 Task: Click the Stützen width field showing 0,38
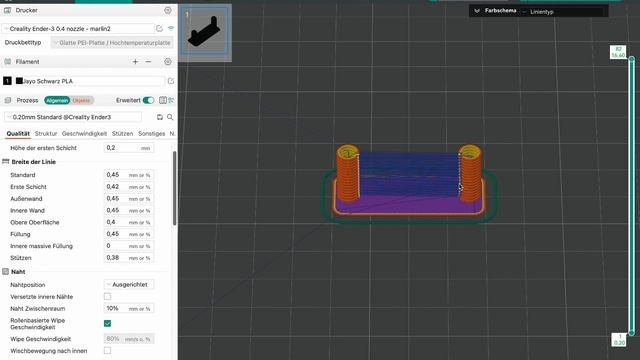click(x=129, y=258)
